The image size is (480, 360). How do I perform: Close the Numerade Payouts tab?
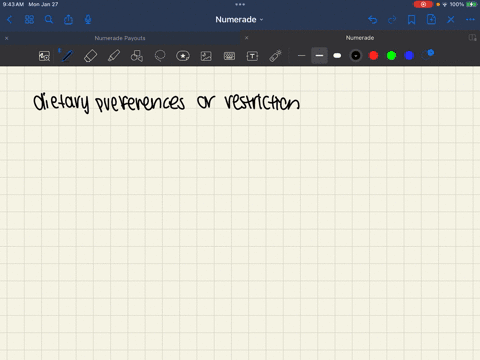[x=6, y=38]
